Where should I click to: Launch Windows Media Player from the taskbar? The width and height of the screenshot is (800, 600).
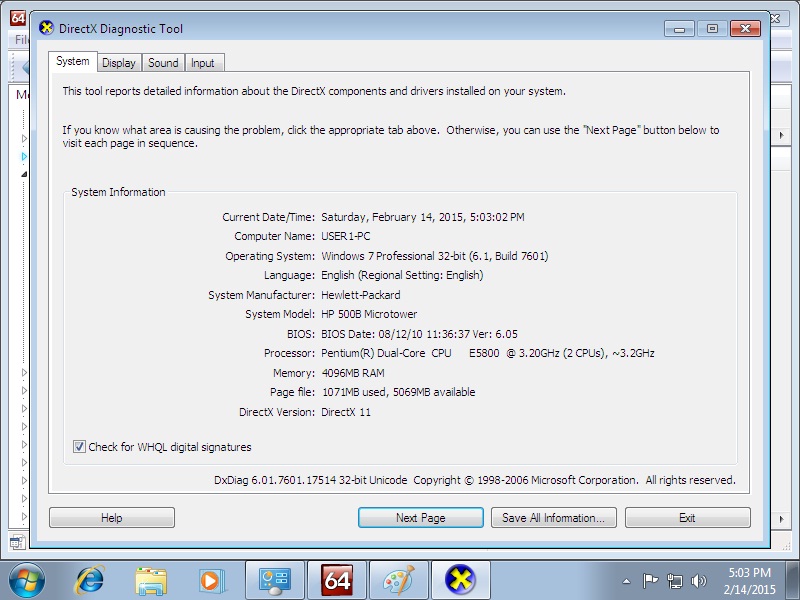point(211,579)
